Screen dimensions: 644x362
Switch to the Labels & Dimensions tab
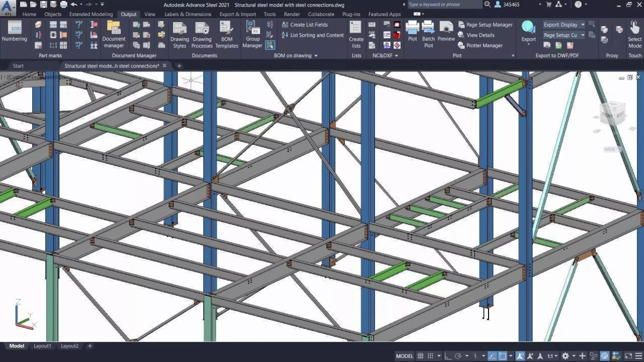click(x=188, y=14)
